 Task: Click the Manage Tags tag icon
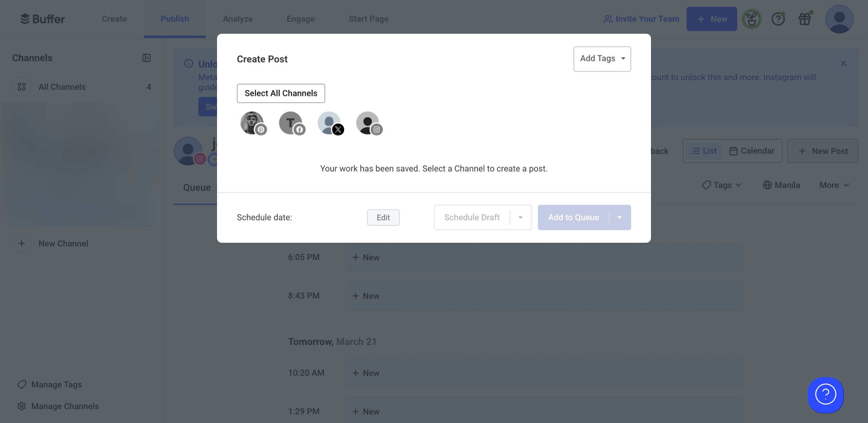tap(22, 384)
